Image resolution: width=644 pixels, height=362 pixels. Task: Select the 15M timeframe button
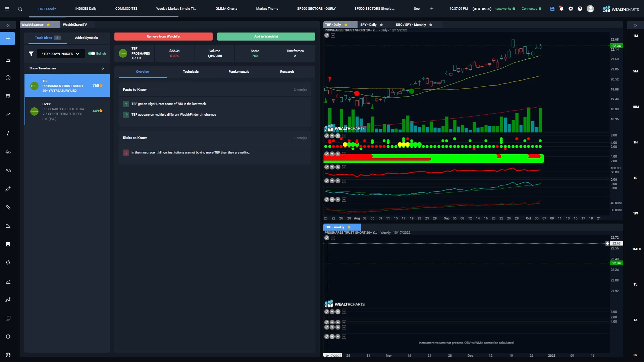[x=635, y=107]
